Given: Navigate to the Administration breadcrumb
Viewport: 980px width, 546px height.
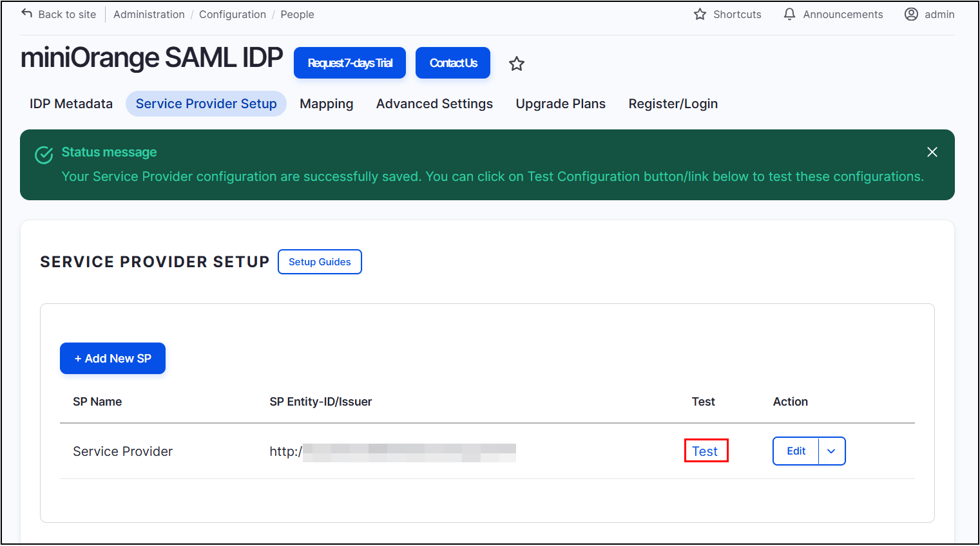Looking at the screenshot, I should [x=149, y=14].
